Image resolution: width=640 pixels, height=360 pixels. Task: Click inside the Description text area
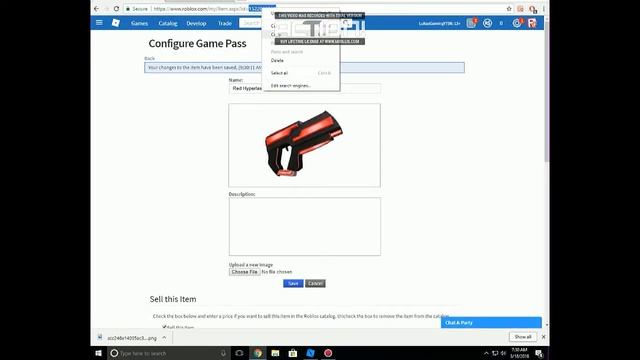pyautogui.click(x=304, y=227)
